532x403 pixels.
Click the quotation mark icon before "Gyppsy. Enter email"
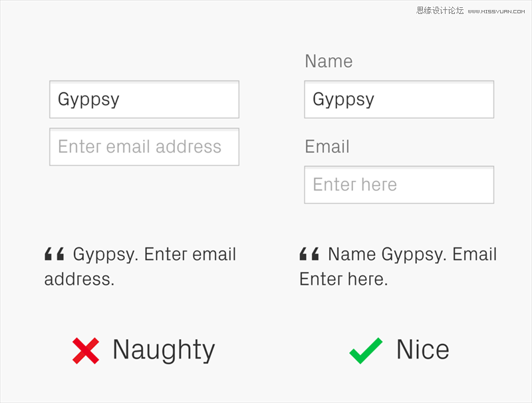pos(55,254)
